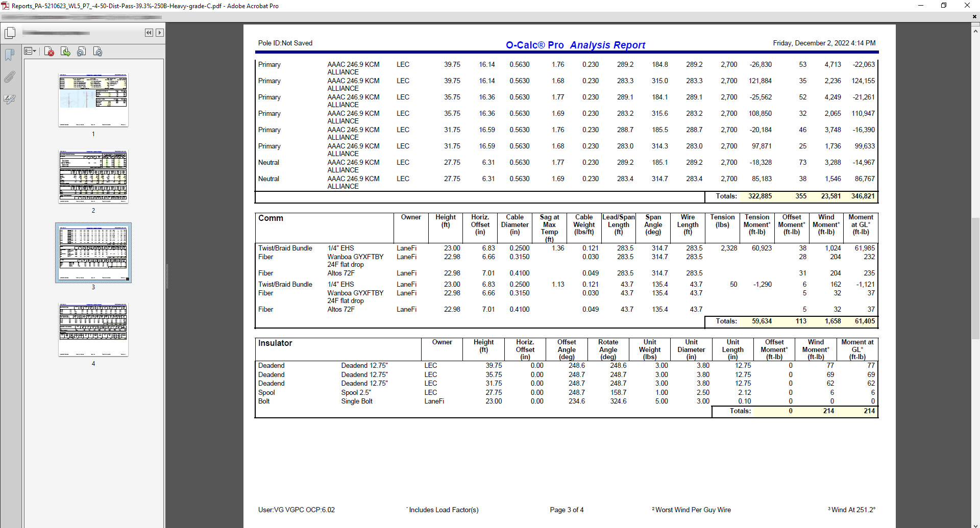
Task: Select page 2 thumbnail
Action: coord(93,177)
